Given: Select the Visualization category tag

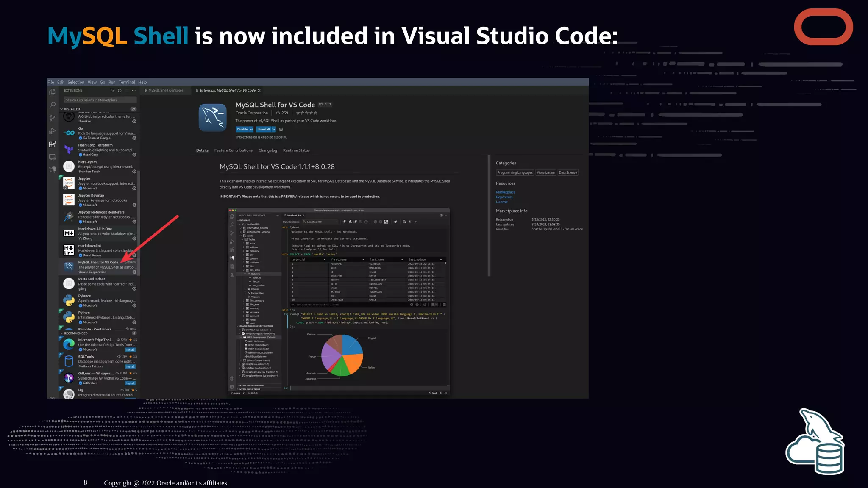Looking at the screenshot, I should coord(545,173).
